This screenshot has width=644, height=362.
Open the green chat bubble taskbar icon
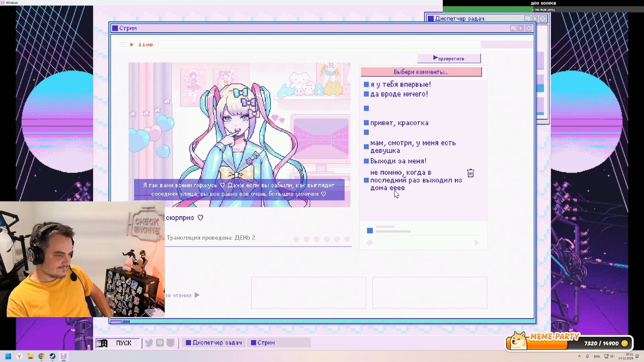(160, 343)
